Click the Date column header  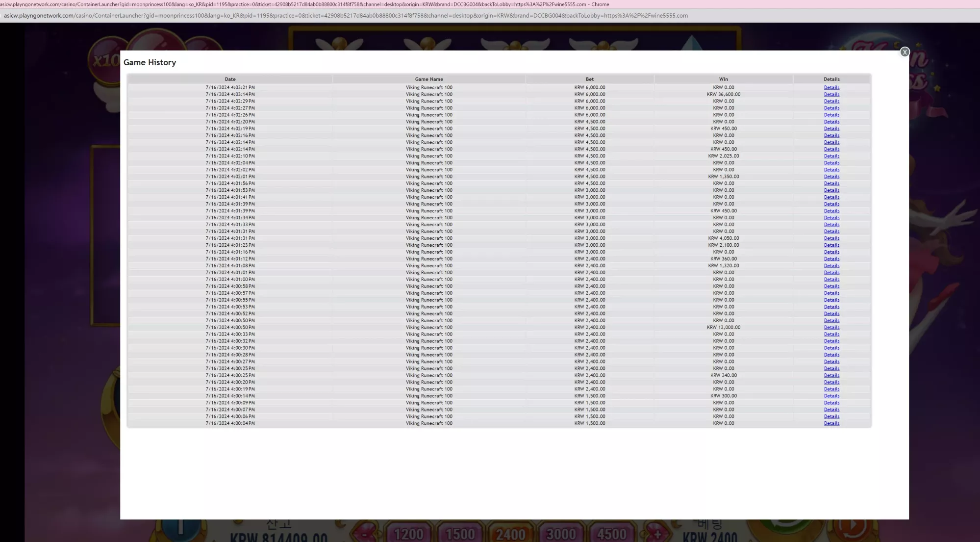pyautogui.click(x=230, y=79)
